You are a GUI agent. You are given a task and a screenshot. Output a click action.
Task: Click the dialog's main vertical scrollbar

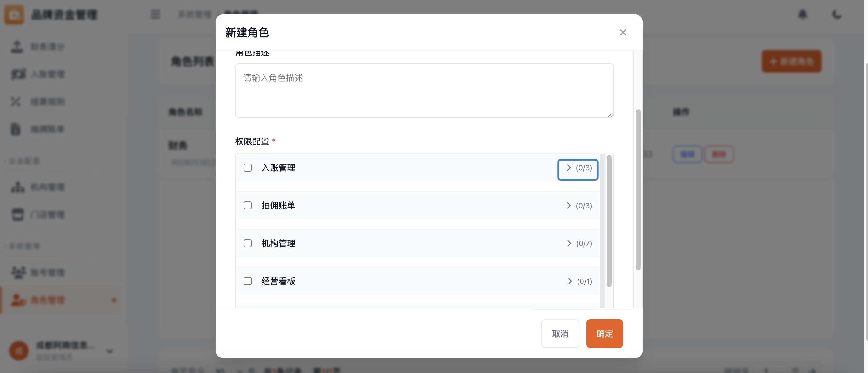point(638,190)
